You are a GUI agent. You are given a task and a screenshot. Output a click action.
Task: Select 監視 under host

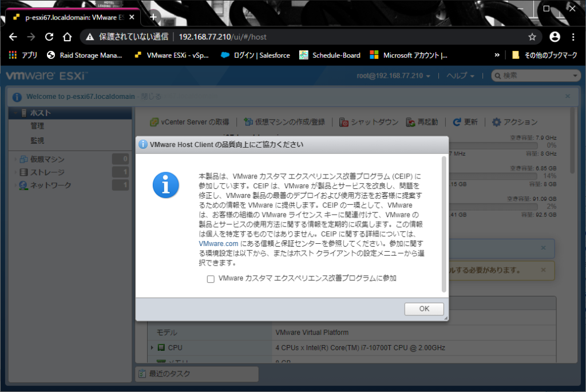37,141
